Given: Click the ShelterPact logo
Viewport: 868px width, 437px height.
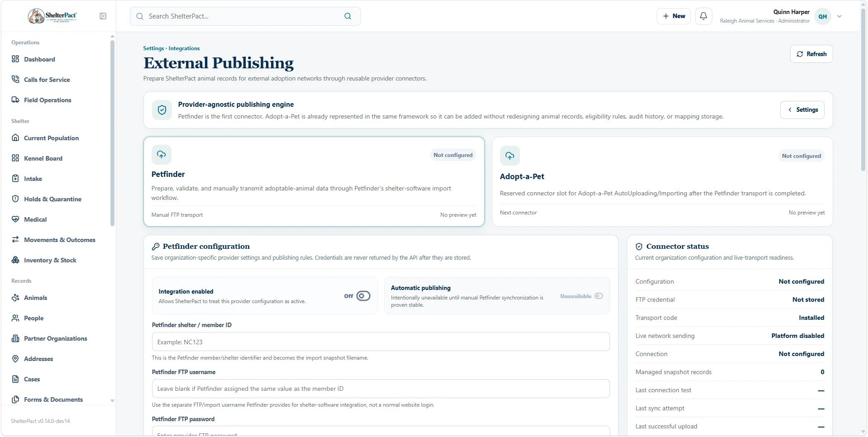Looking at the screenshot, I should tap(52, 16).
